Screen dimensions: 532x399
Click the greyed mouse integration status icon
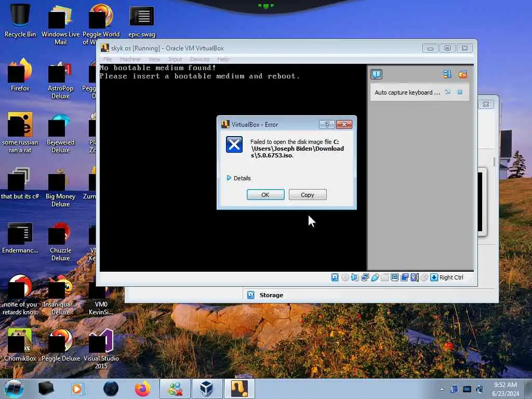pyautogui.click(x=424, y=277)
